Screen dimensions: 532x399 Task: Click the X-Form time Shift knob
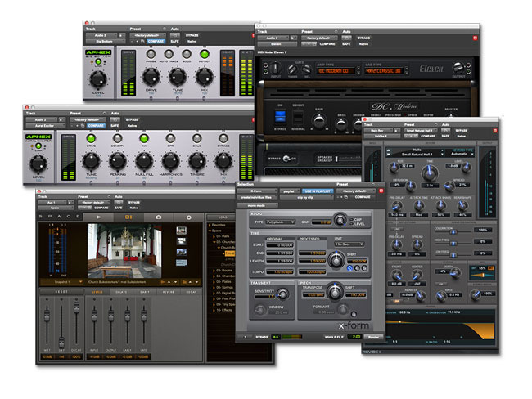click(x=336, y=260)
